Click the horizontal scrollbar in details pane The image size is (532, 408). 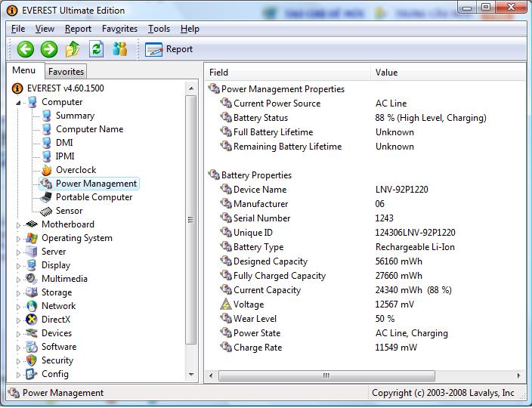326,375
